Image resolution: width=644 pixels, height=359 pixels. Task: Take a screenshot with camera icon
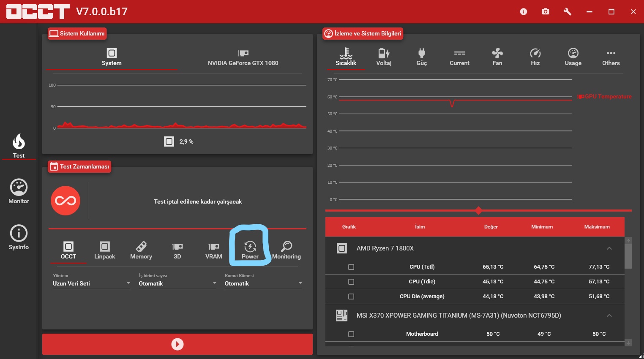click(x=546, y=11)
